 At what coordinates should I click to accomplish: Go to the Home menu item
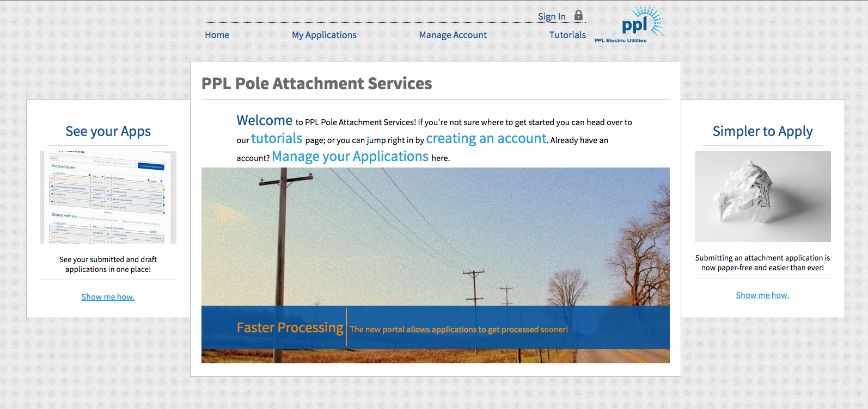[217, 35]
